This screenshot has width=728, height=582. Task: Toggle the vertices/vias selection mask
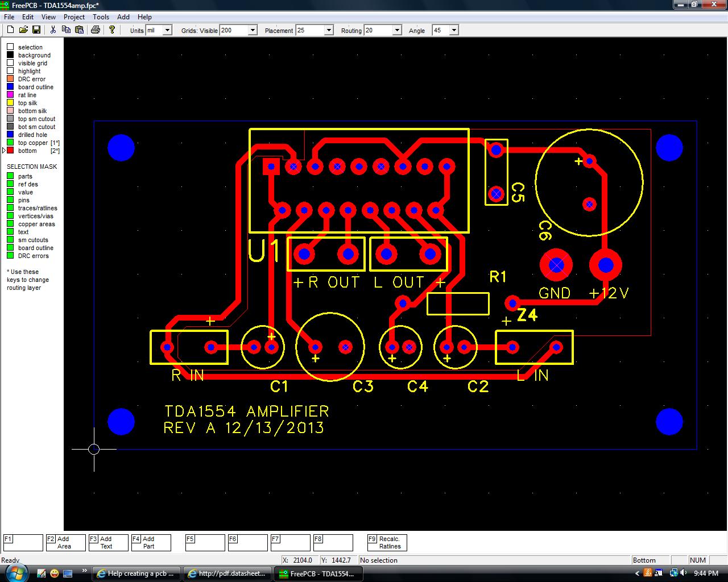click(10, 216)
